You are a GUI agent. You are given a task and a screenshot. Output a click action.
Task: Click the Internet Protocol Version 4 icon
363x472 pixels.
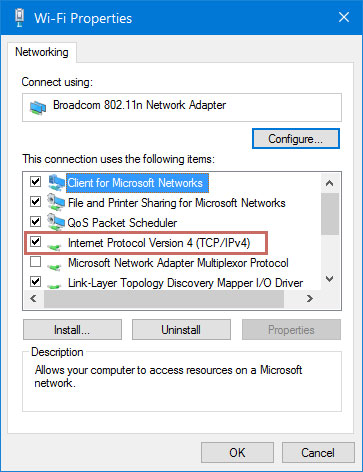[x=54, y=246]
